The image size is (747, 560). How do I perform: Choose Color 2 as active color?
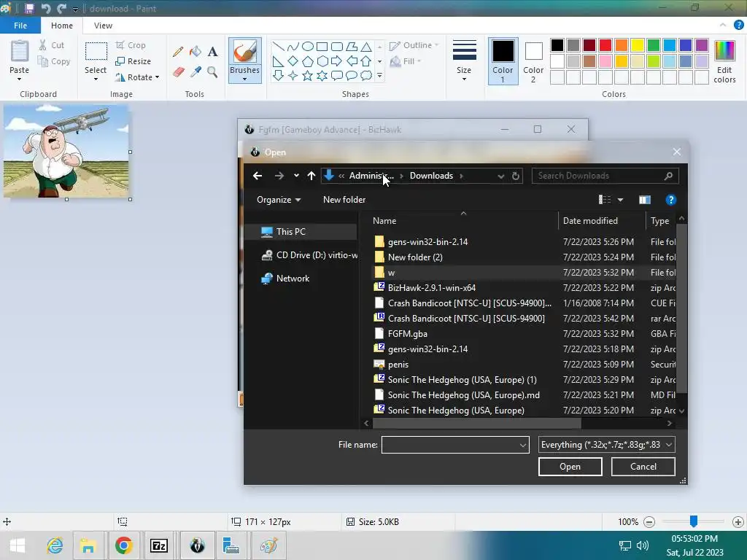click(x=533, y=61)
